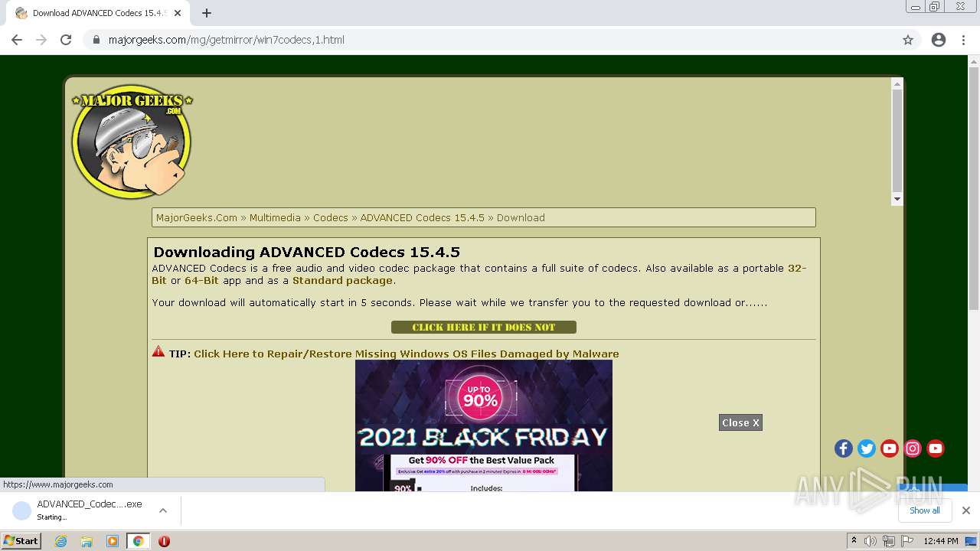The image size is (980, 551).
Task: Switch to Chrome in taskbar
Action: [x=138, y=541]
